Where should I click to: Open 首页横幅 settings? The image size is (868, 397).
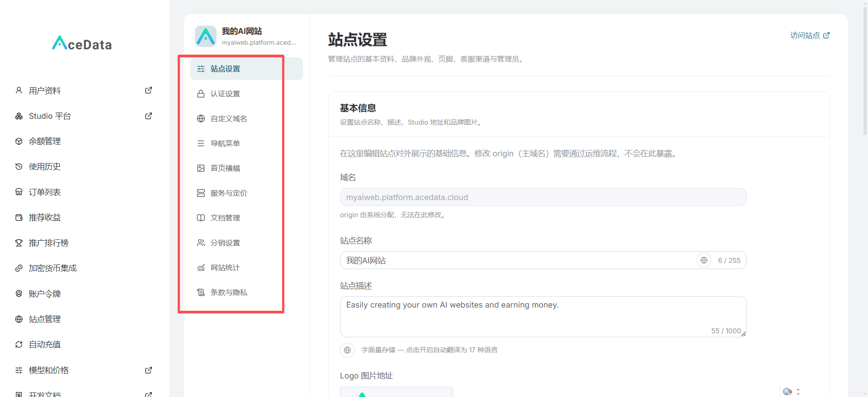[x=246, y=168]
